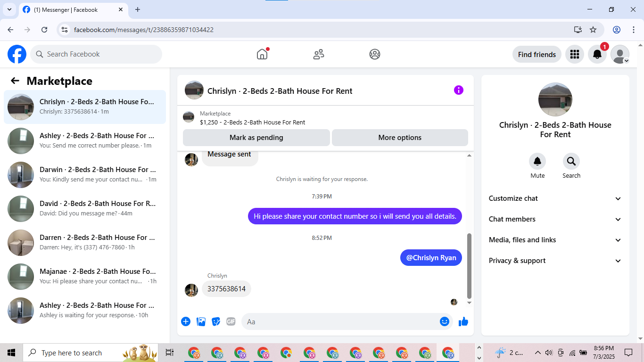Open Windows Start menu

pyautogui.click(x=11, y=353)
